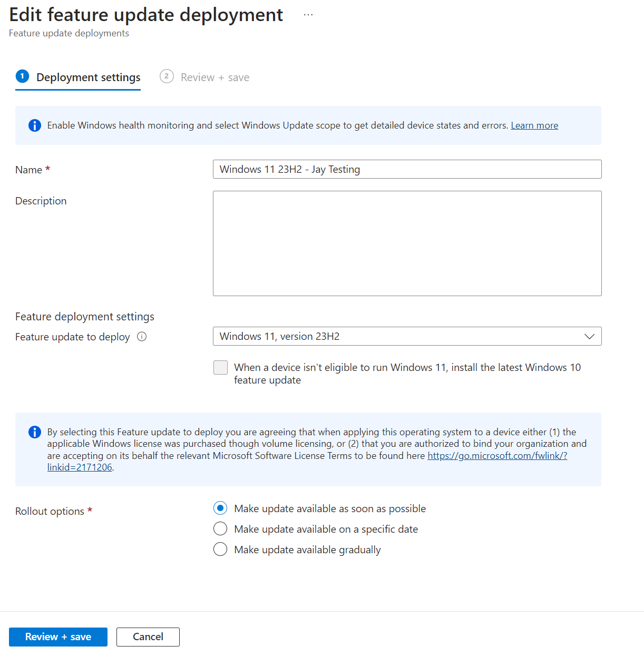
Task: Click step 2 circle for Review + save
Action: coord(167,76)
